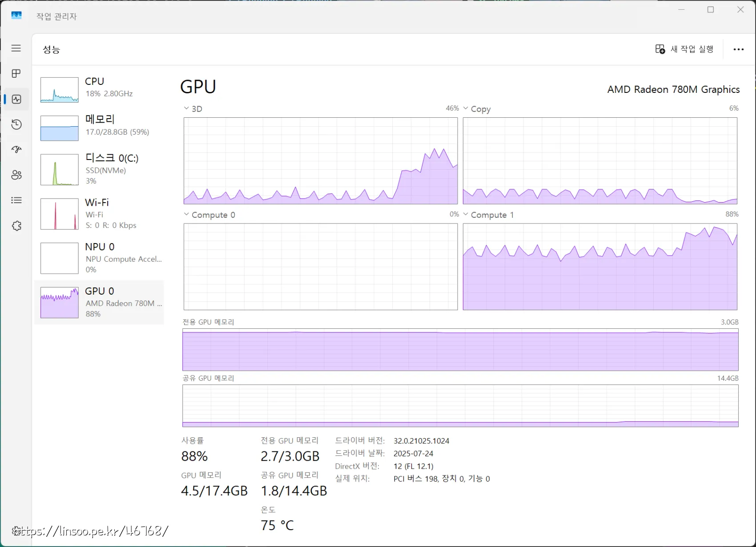This screenshot has width=756, height=547.
Task: Click the 전용 GPU 메모리 graph
Action: 460,350
